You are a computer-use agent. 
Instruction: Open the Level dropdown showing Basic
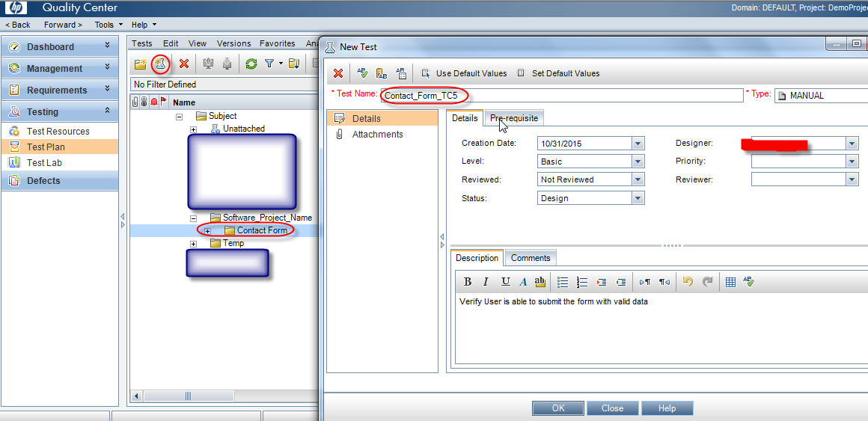(638, 162)
